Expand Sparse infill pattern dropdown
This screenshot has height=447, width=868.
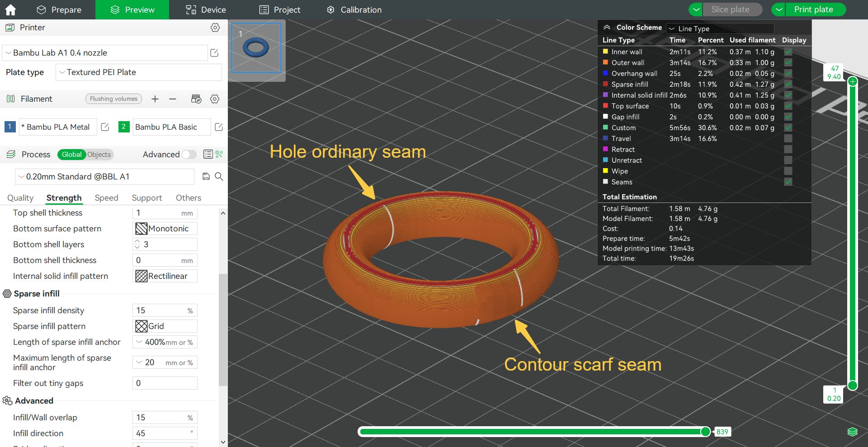[x=165, y=326]
